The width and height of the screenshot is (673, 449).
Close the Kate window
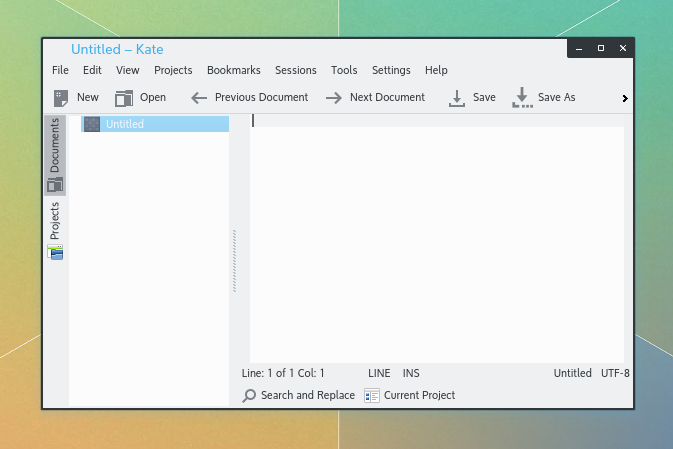(x=623, y=48)
